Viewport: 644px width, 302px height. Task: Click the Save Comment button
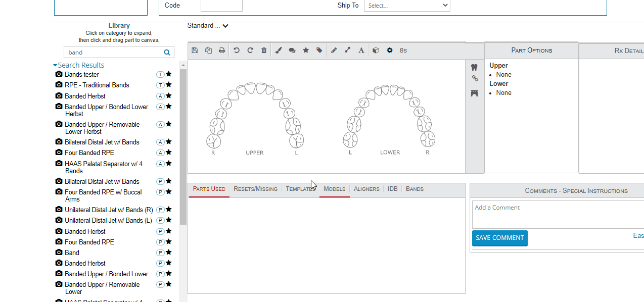(x=499, y=238)
